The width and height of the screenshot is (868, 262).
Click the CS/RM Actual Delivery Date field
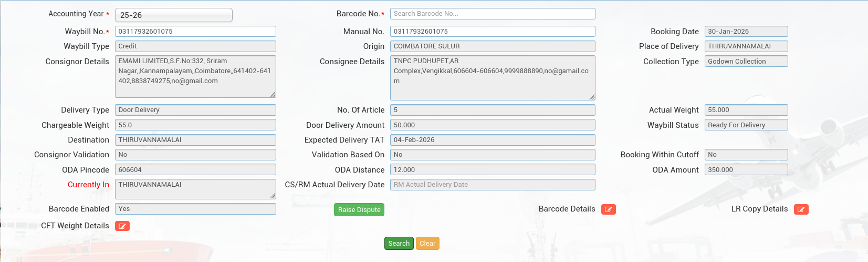click(492, 185)
